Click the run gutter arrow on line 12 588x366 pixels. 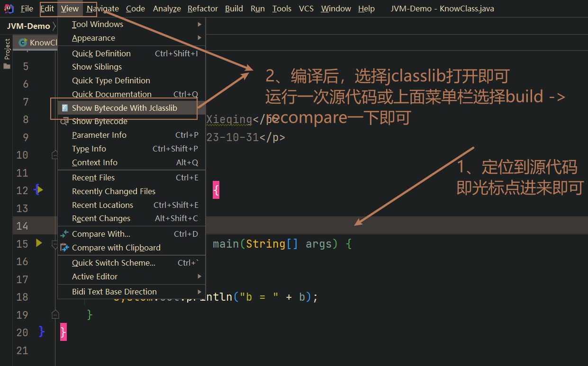click(x=40, y=190)
